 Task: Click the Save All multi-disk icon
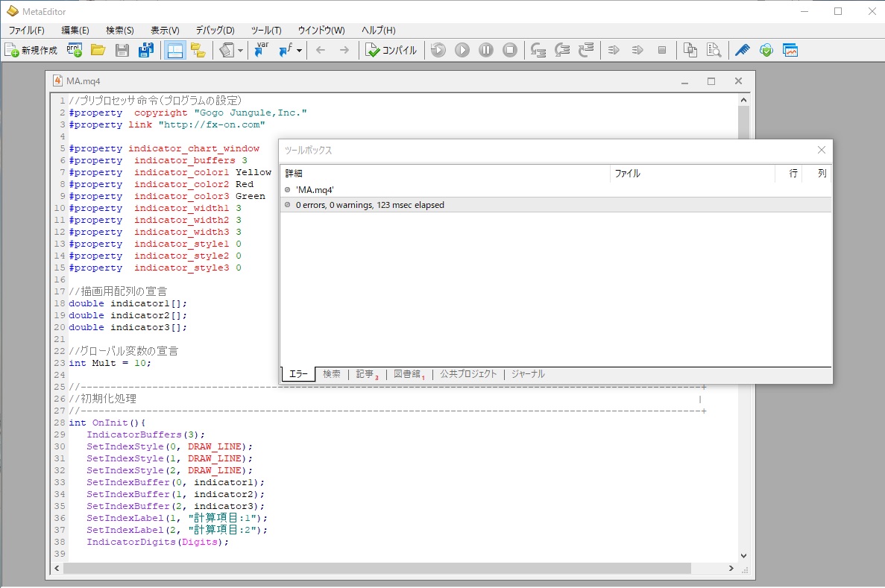tap(146, 50)
